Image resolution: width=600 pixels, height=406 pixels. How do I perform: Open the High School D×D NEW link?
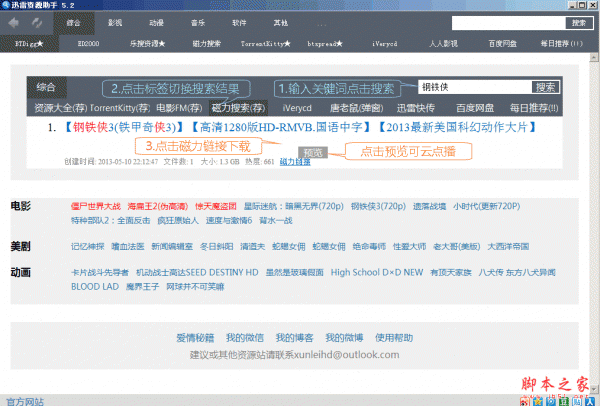377,272
